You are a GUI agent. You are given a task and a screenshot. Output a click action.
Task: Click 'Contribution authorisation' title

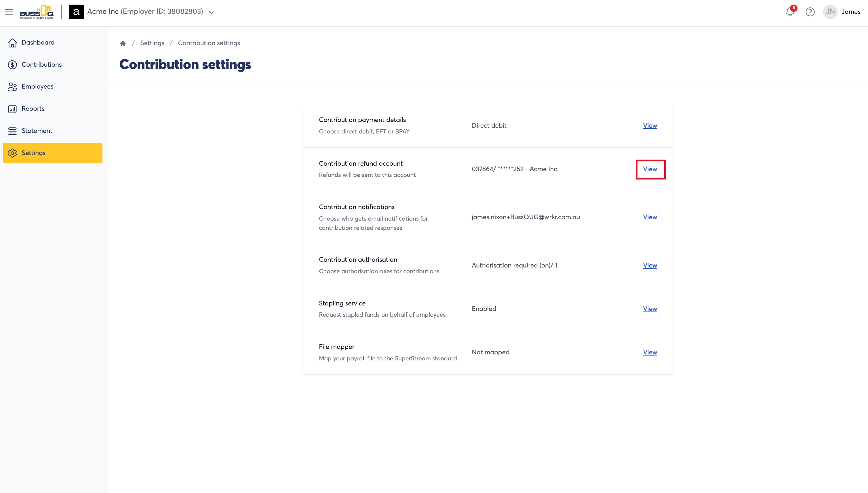pos(358,260)
